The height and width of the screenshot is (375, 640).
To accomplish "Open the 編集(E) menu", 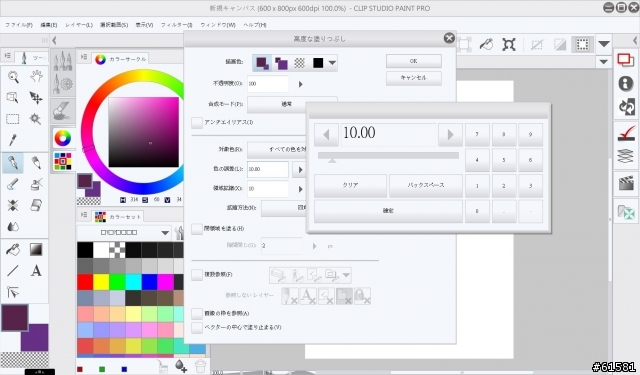I will point(49,25).
